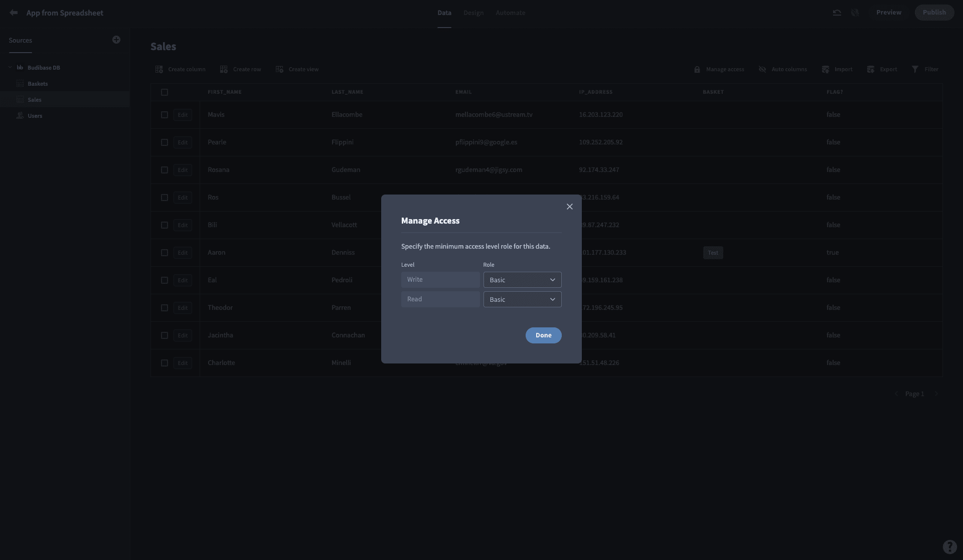The image size is (963, 560).
Task: Collapse the Budibase DB tree node
Action: (10, 68)
